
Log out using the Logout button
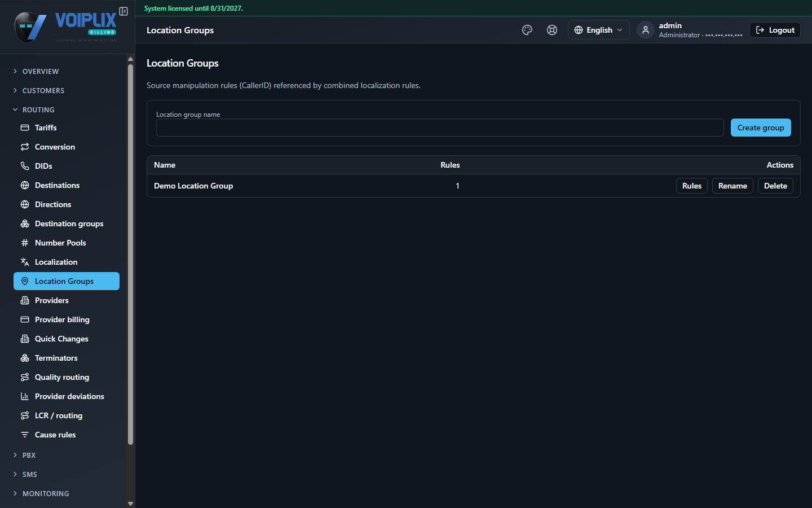point(775,30)
